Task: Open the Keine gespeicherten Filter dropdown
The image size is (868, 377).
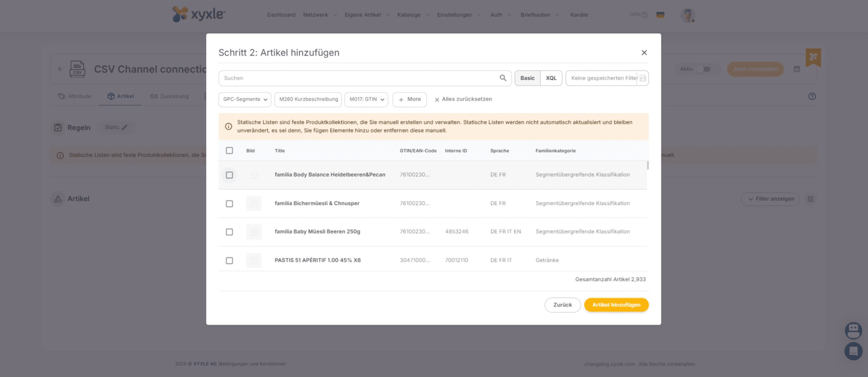Action: coord(603,78)
